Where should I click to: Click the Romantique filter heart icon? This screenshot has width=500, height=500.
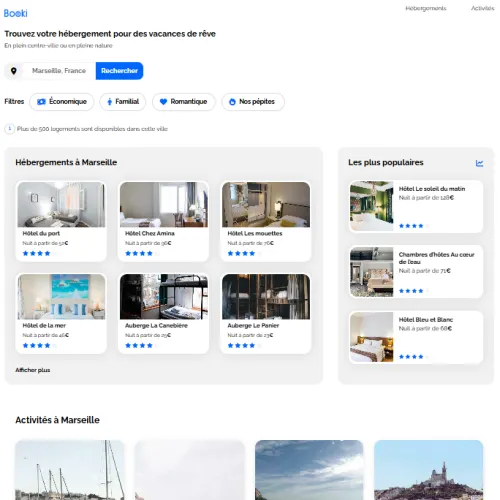pyautogui.click(x=163, y=102)
